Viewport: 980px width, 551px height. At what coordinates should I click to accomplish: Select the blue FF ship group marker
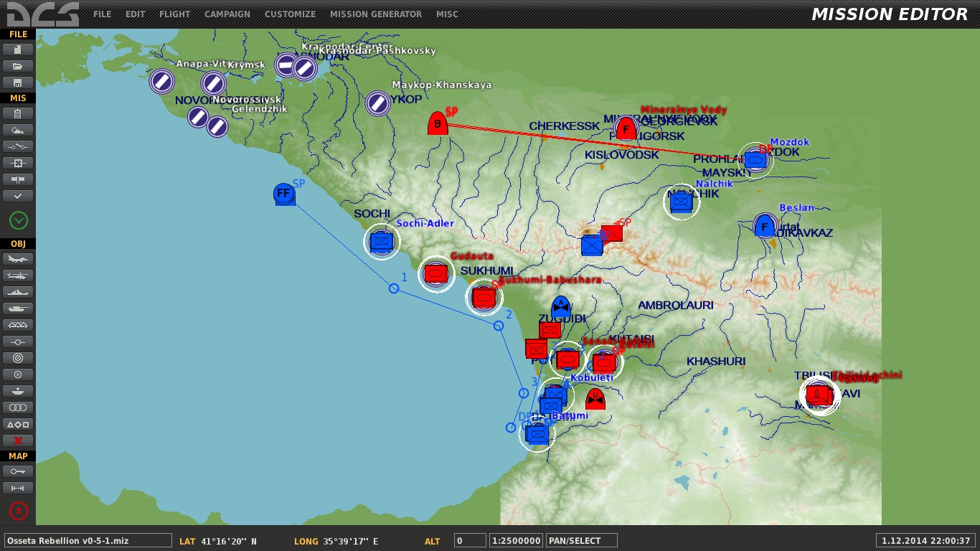point(284,194)
